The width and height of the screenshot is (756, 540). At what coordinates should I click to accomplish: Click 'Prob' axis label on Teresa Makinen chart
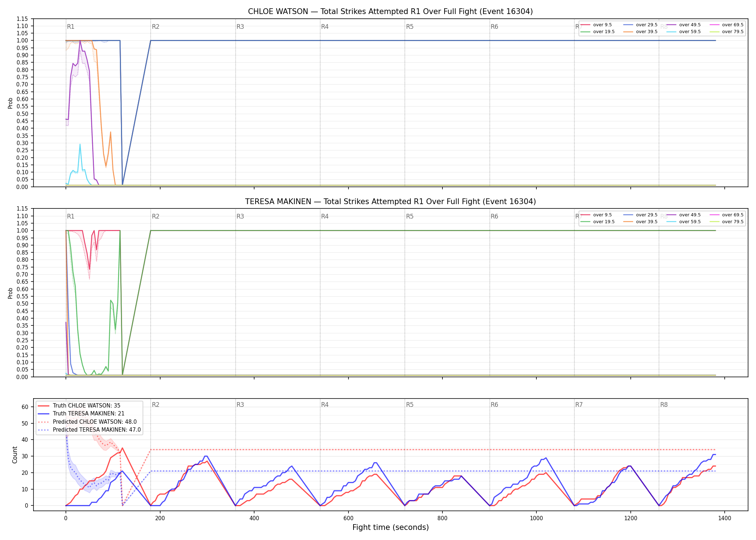(10, 293)
